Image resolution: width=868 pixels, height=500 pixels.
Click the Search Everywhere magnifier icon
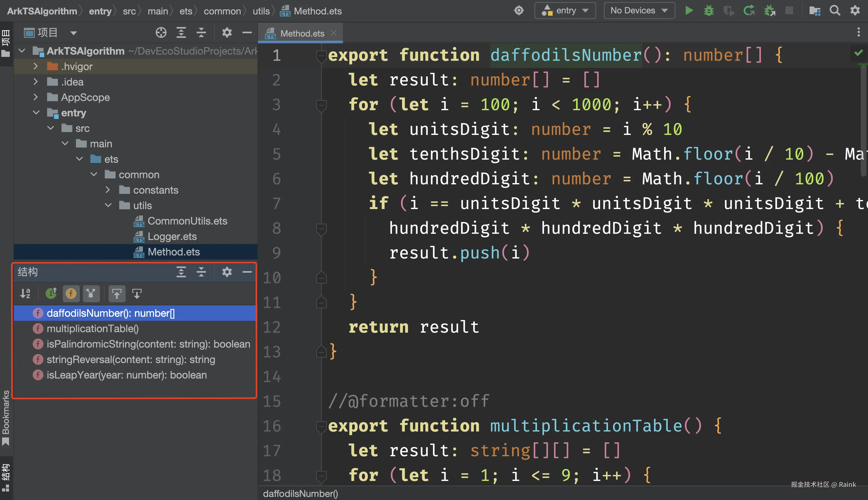835,10
